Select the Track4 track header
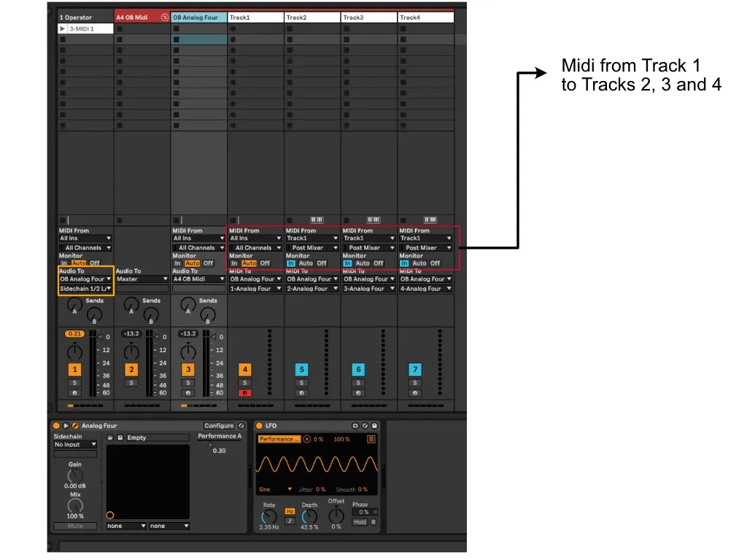Viewport: 747px width, 560px height. click(425, 17)
